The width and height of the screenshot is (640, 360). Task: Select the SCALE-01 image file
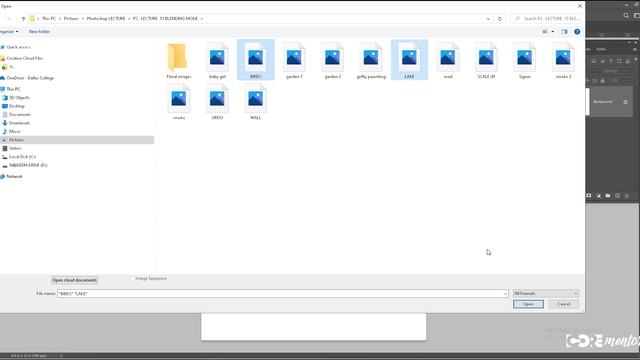tap(486, 60)
